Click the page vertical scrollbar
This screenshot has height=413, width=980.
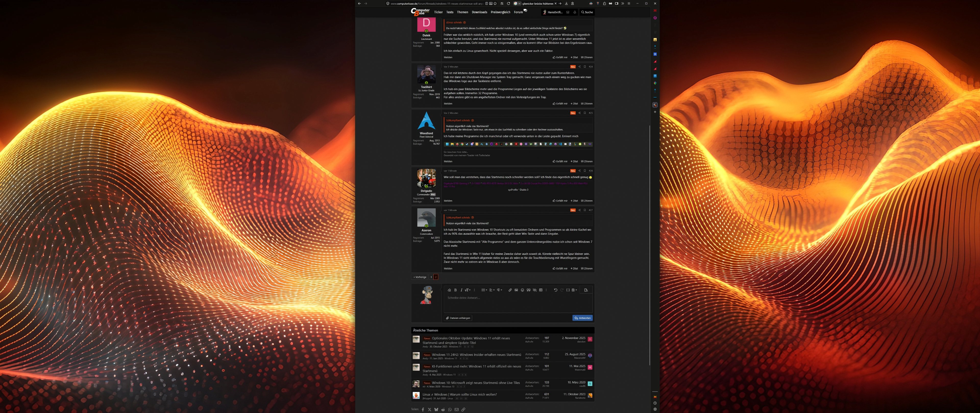(x=650, y=243)
